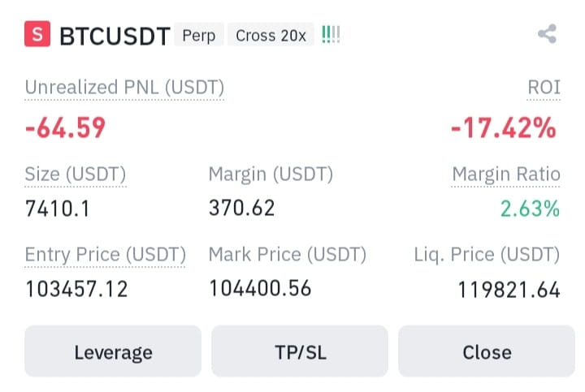Tap the Size (USDT) label
This screenshot has width=585, height=392.
click(x=76, y=174)
